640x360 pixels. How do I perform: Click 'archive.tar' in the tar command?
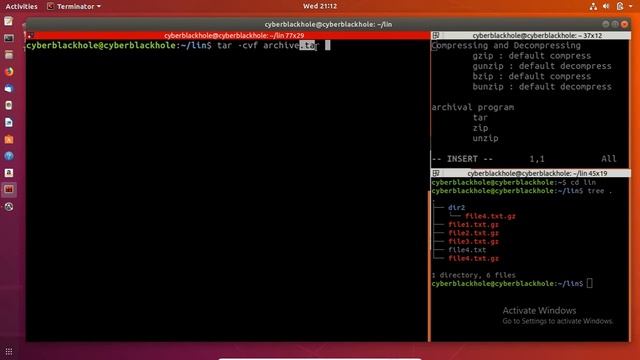290,45
